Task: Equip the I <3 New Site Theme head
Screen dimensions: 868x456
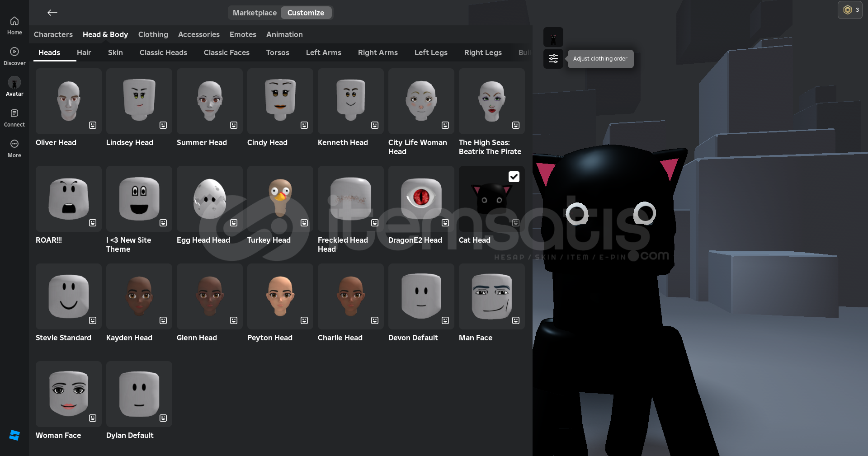Action: tap(139, 199)
